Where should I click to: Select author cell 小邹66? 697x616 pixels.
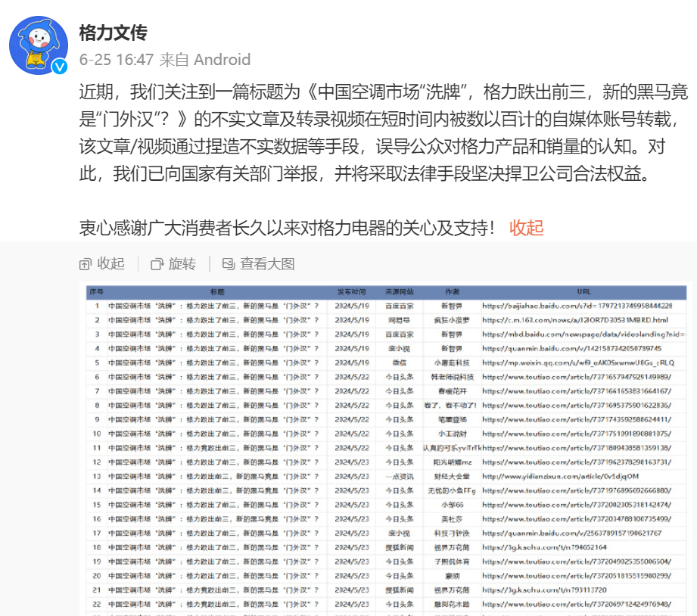point(452,505)
